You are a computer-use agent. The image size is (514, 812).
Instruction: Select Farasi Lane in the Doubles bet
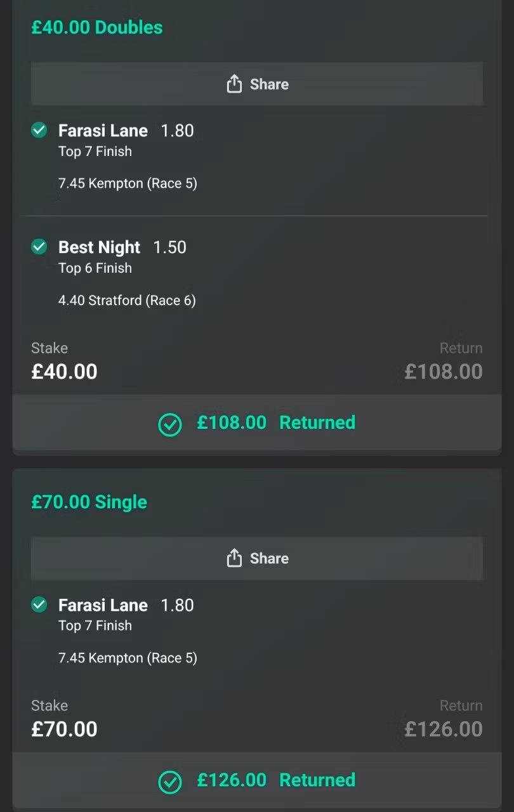[x=103, y=131]
